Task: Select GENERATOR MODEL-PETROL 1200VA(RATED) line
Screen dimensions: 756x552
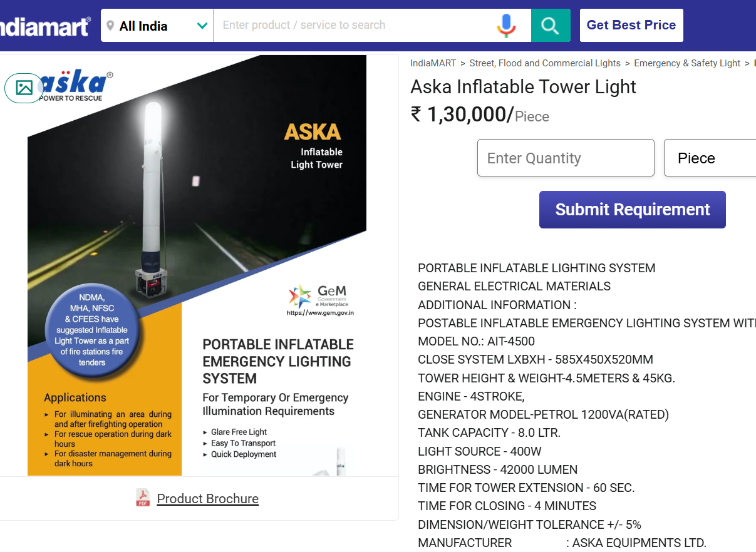Action: click(x=543, y=415)
